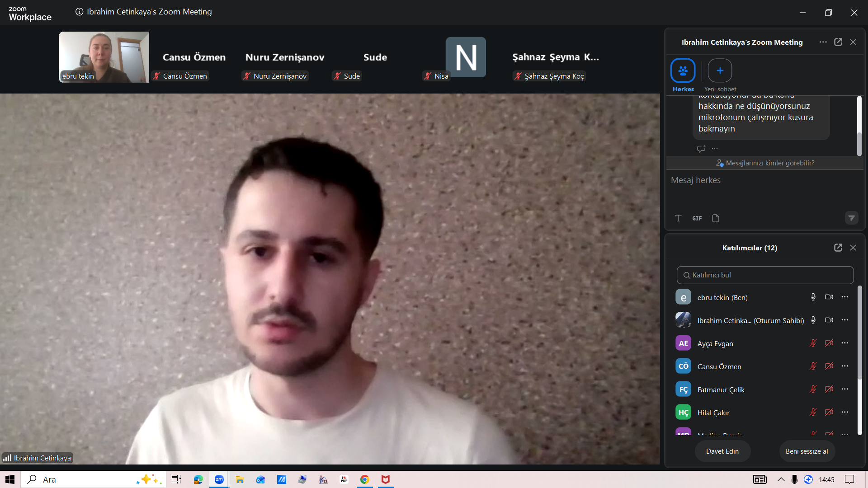Screen dimensions: 868x488
Task: Toggle ebru tekin's microphone in participant list
Action: tap(813, 297)
